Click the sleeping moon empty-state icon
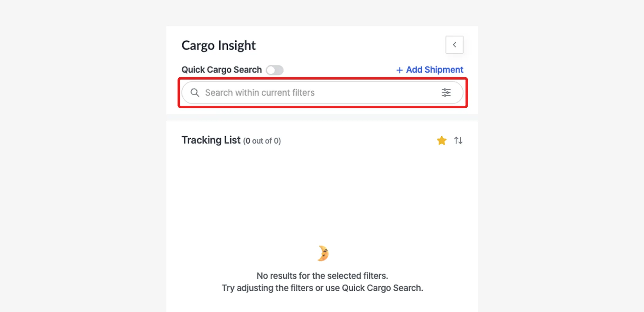Screen dimensions: 644x312 coord(323,253)
